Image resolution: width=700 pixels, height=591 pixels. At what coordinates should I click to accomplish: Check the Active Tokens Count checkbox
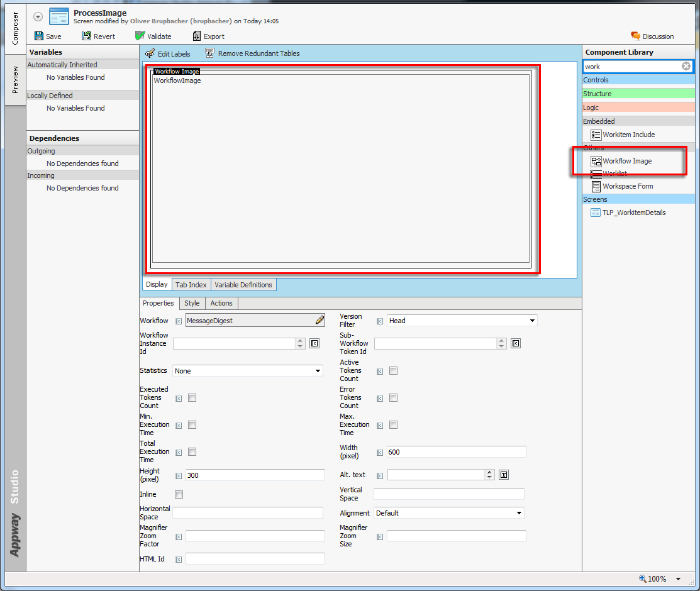click(x=394, y=371)
